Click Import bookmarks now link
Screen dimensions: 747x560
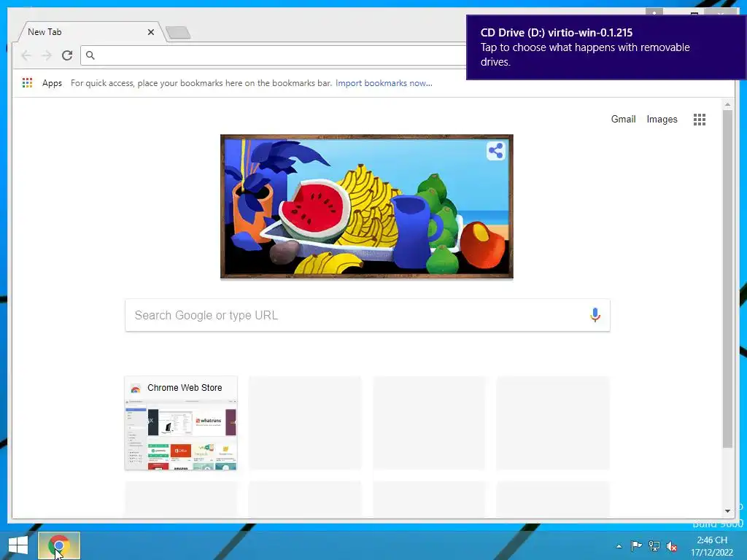point(384,83)
